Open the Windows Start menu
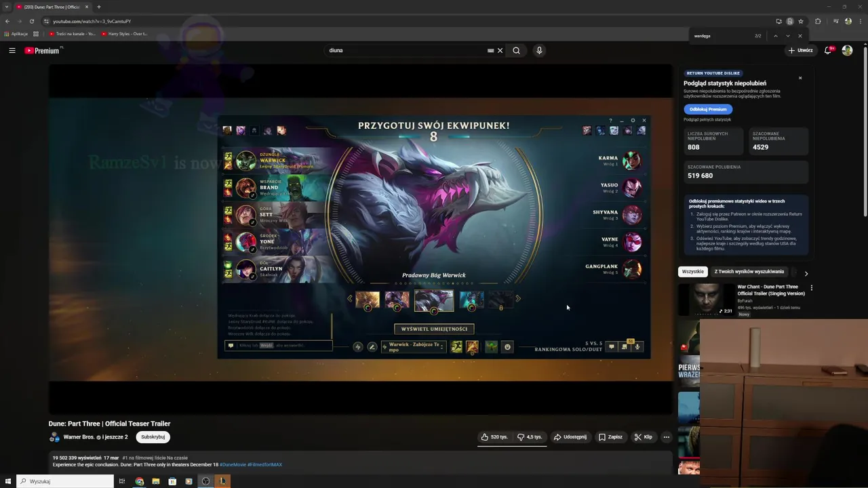 [x=8, y=481]
